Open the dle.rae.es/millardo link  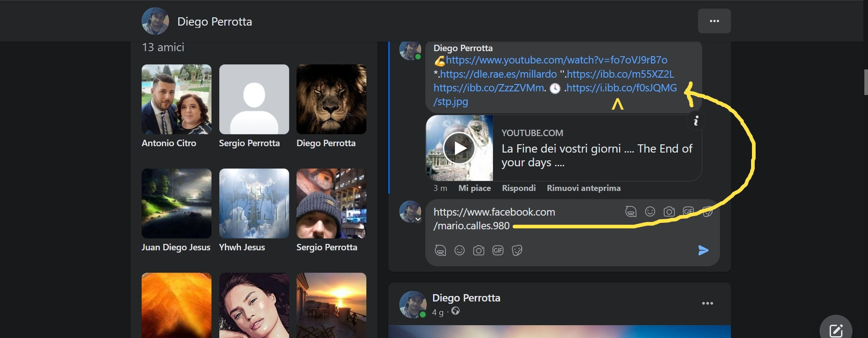498,74
